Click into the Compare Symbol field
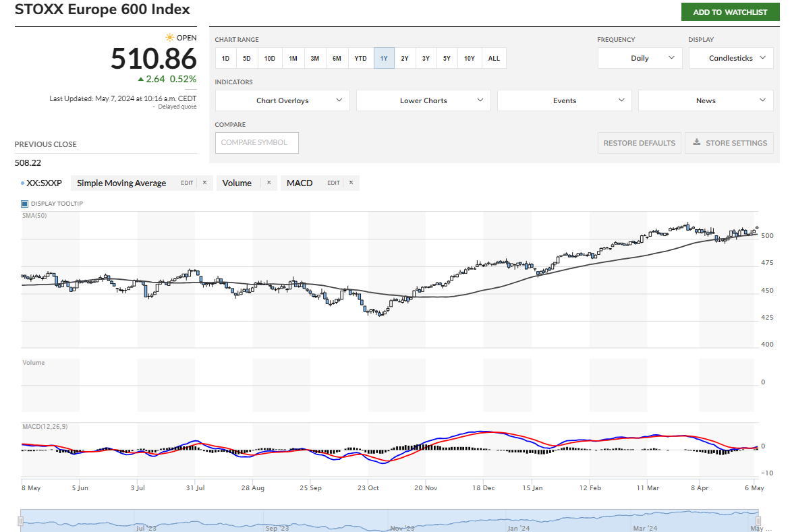 coord(256,142)
